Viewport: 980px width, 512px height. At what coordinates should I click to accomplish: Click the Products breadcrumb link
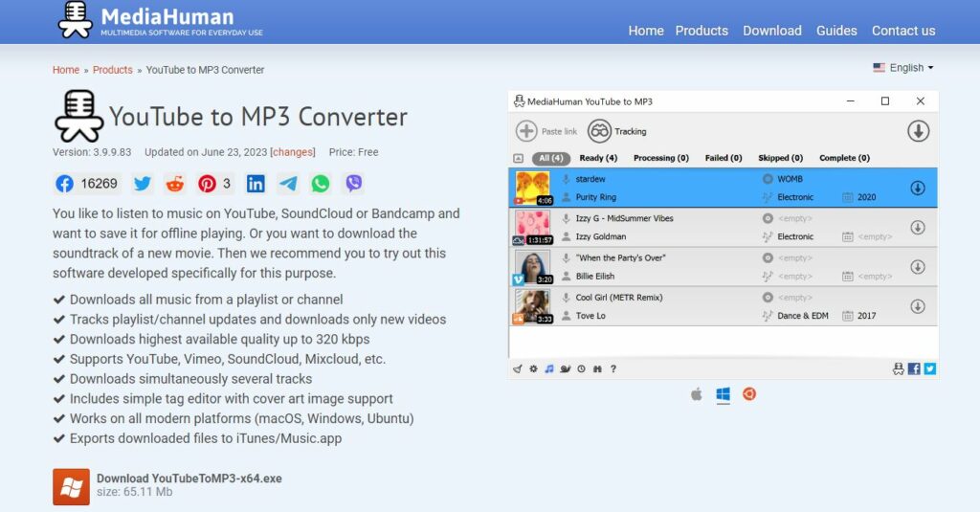113,70
